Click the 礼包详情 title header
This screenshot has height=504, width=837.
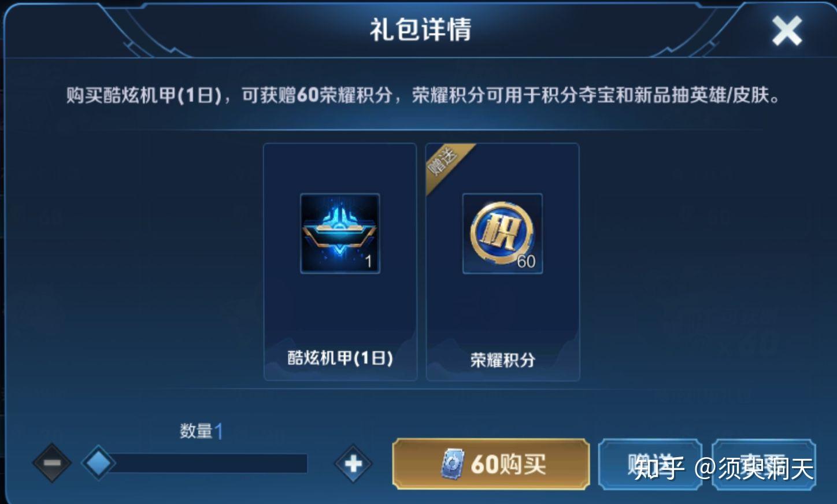click(420, 29)
